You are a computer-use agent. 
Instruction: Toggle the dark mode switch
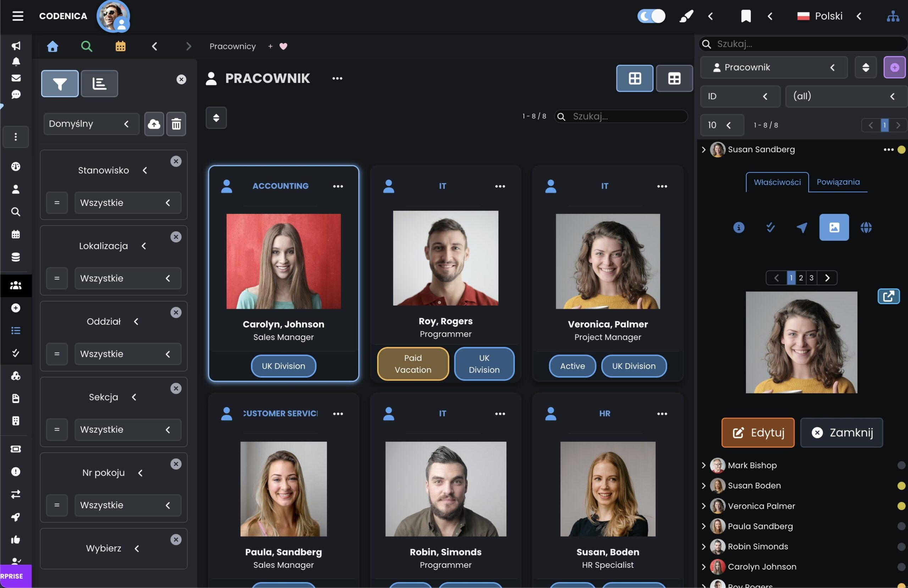[651, 16]
